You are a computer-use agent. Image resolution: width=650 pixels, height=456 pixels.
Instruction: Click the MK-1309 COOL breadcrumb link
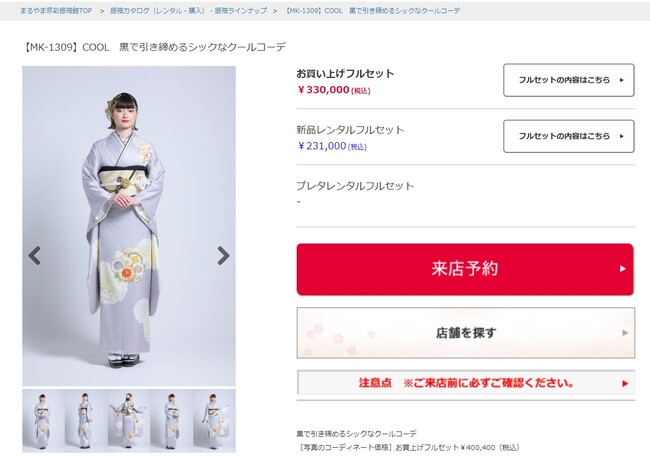(x=372, y=11)
